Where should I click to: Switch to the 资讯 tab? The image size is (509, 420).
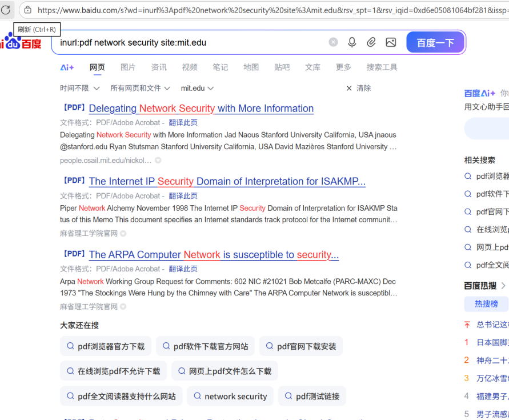(x=159, y=67)
